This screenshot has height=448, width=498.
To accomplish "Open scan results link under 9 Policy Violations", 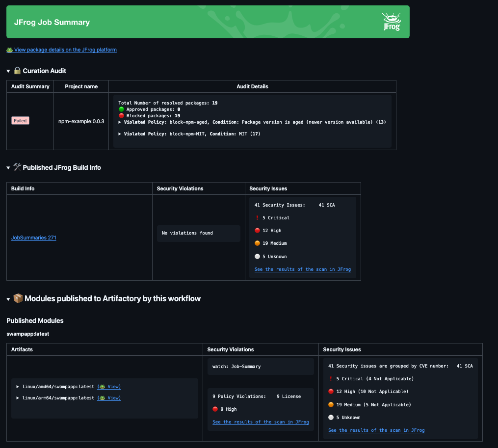I will click(x=261, y=422).
